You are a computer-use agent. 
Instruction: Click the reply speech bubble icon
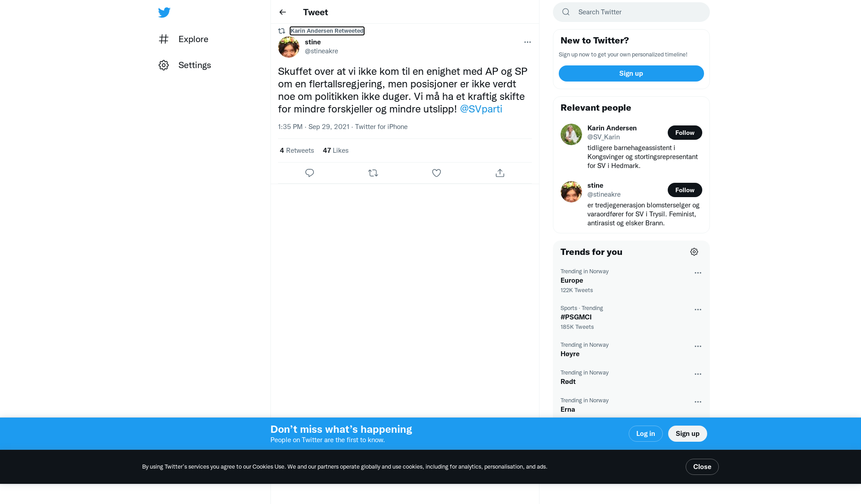pyautogui.click(x=309, y=173)
